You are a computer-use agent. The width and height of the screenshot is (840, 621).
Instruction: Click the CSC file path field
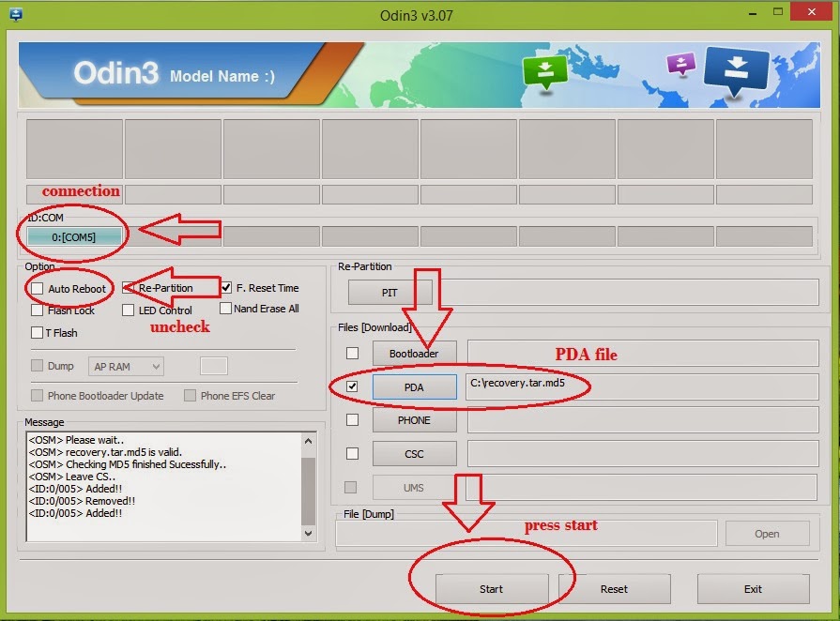[x=643, y=453]
